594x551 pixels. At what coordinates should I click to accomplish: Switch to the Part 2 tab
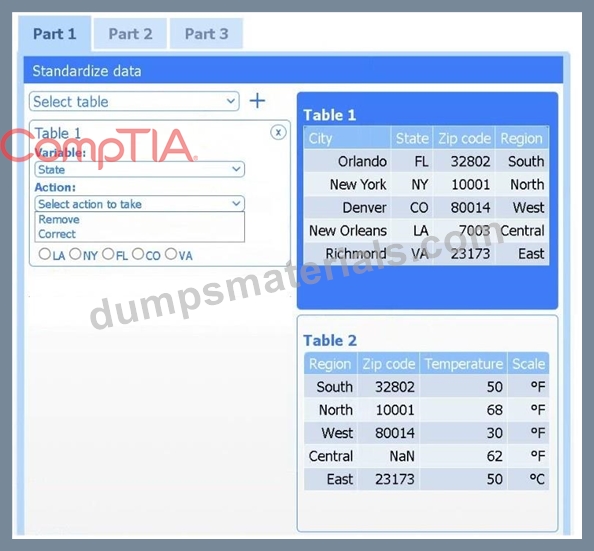pos(130,34)
